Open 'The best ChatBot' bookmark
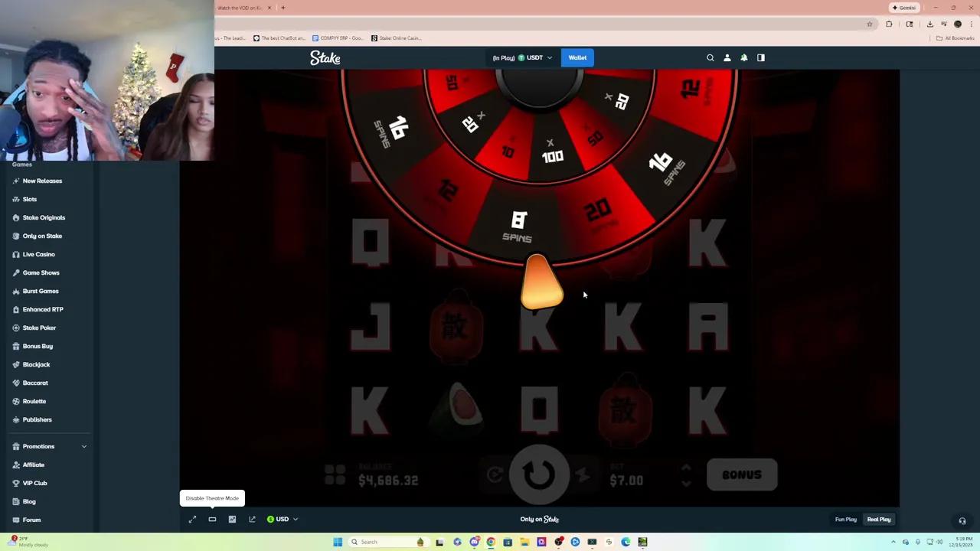Image resolution: width=980 pixels, height=551 pixels. (x=279, y=37)
